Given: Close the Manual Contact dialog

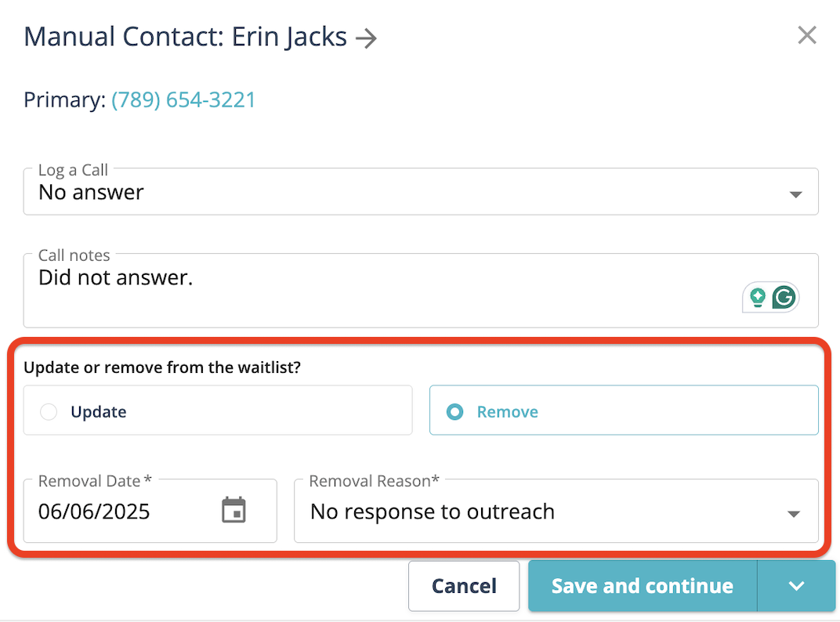Looking at the screenshot, I should coord(806,35).
